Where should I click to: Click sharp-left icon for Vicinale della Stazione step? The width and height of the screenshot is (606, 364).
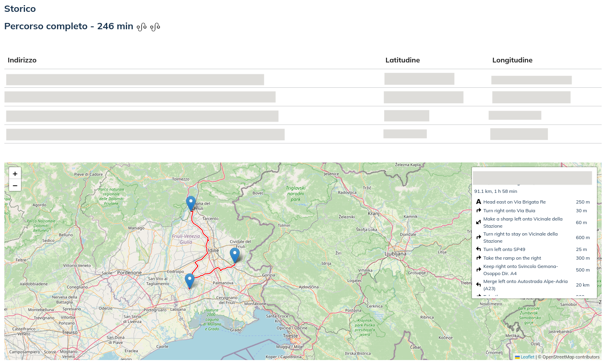point(479,222)
